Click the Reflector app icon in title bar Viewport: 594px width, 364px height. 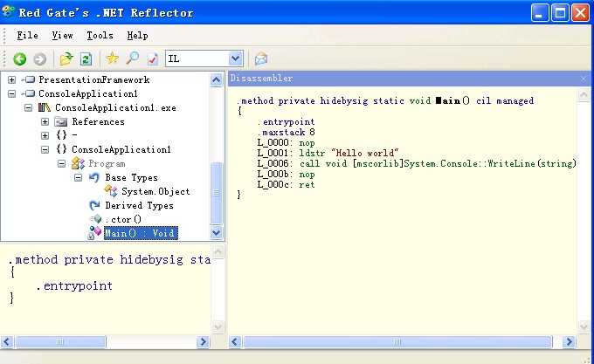(x=8, y=11)
